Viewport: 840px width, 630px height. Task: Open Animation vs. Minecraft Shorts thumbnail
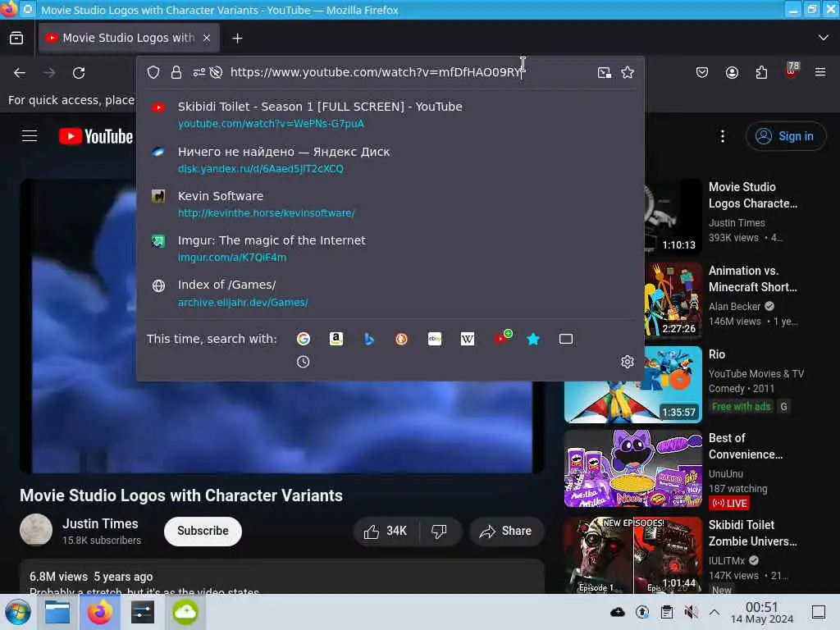673,300
